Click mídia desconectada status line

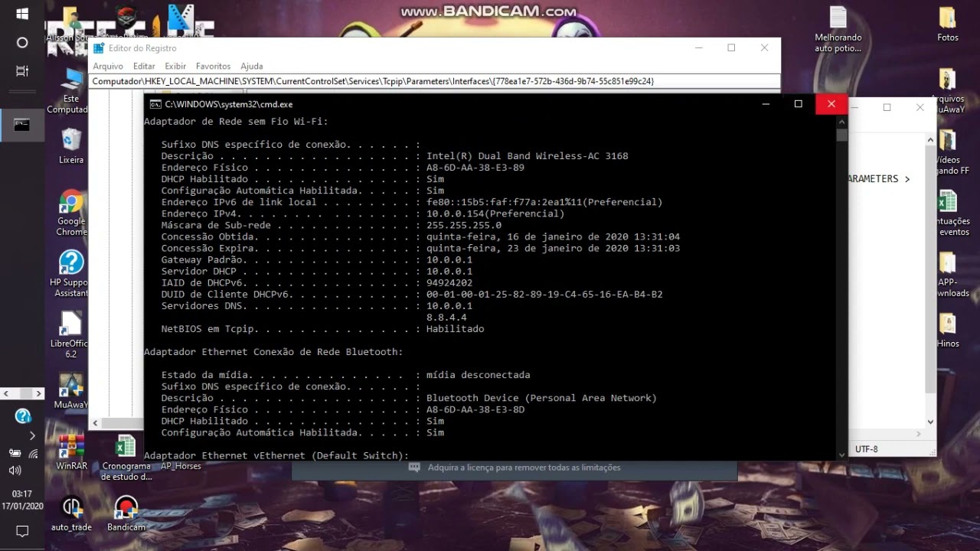[x=345, y=375]
